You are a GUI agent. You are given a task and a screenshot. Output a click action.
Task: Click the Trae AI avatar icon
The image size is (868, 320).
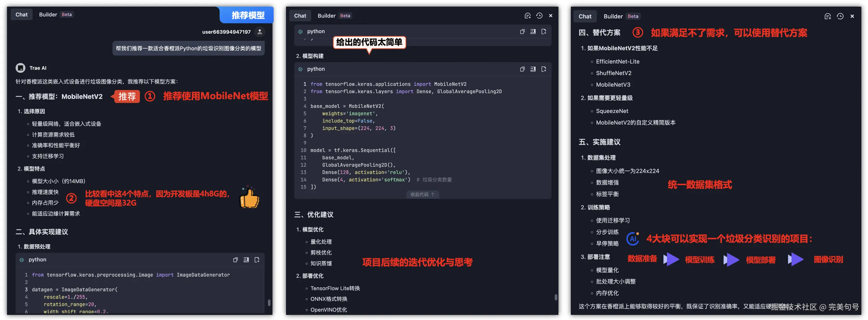tap(20, 68)
